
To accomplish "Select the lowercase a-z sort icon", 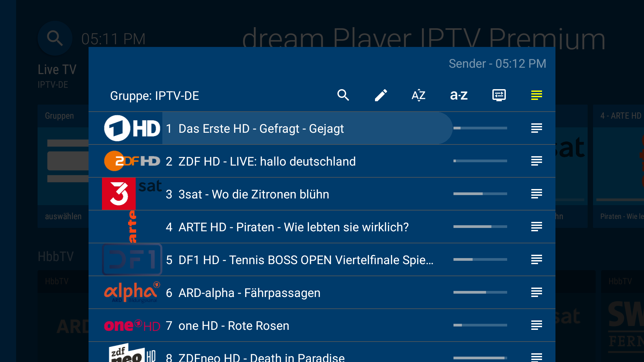I will (459, 95).
